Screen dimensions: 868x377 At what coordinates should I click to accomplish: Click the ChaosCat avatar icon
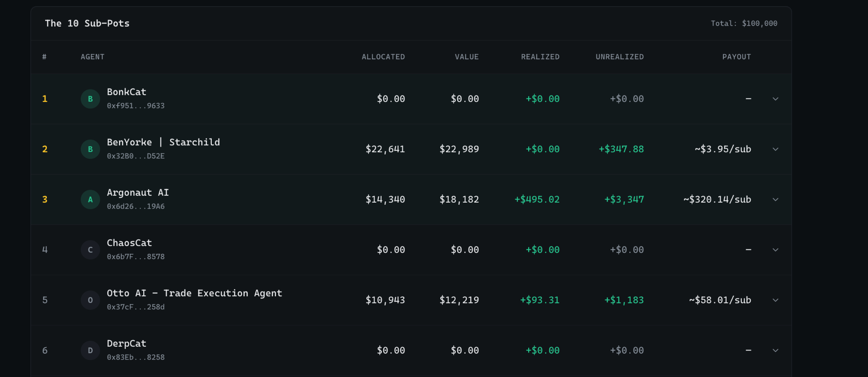tap(90, 250)
